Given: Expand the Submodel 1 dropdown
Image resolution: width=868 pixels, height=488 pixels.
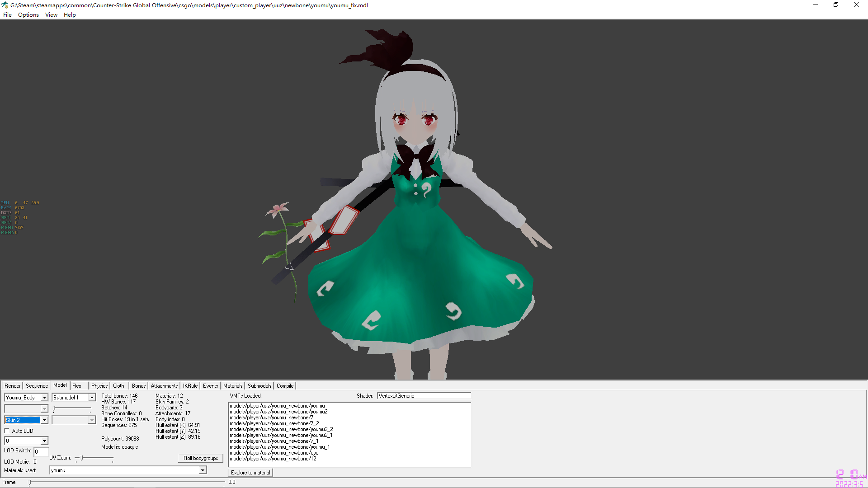Looking at the screenshot, I should (x=92, y=398).
